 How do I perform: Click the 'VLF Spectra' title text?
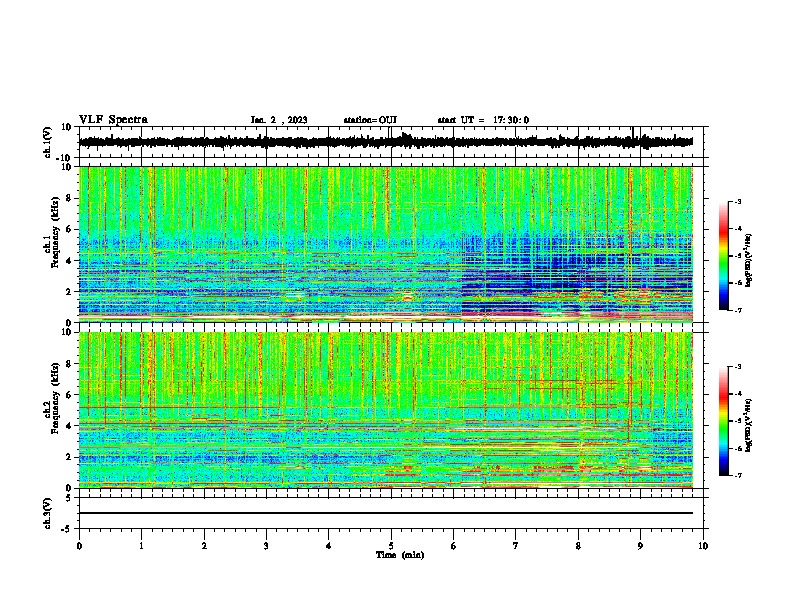[113, 120]
